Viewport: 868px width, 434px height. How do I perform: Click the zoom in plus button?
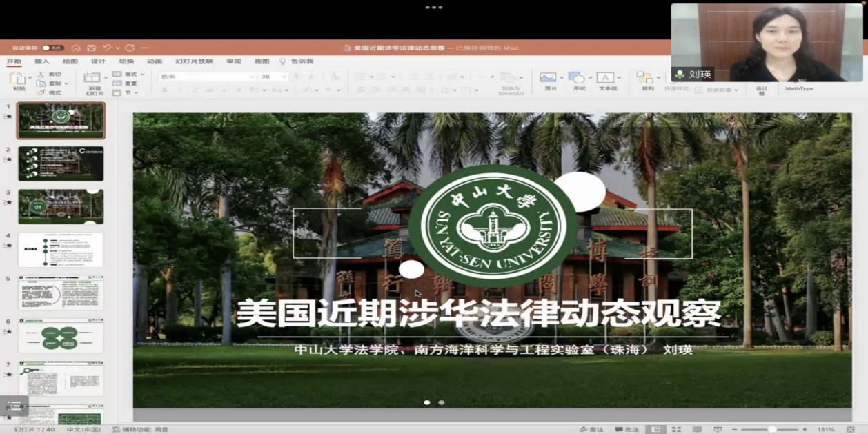pyautogui.click(x=805, y=429)
